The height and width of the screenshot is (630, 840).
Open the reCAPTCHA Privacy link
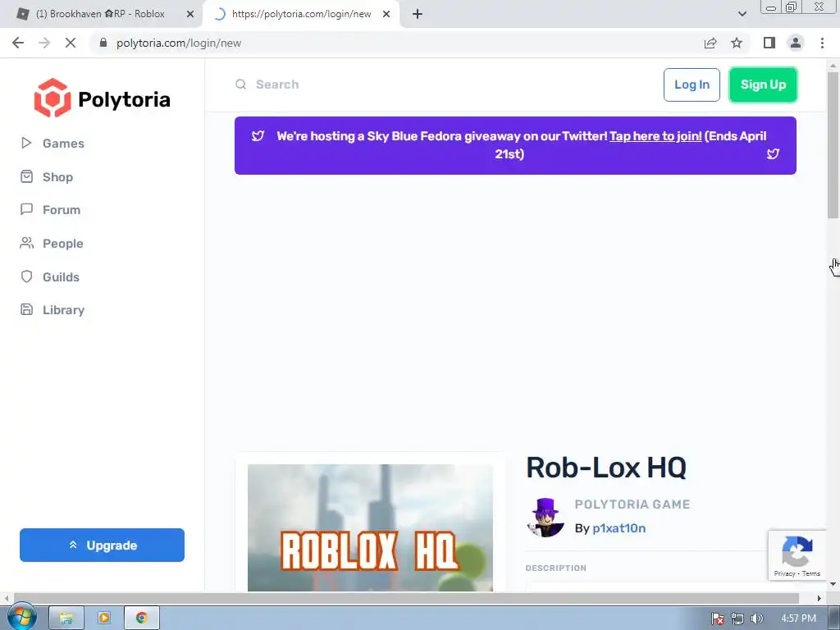click(x=784, y=573)
